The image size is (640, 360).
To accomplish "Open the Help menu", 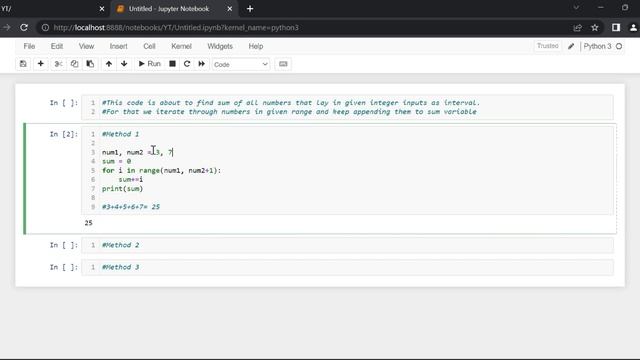I will point(256,46).
